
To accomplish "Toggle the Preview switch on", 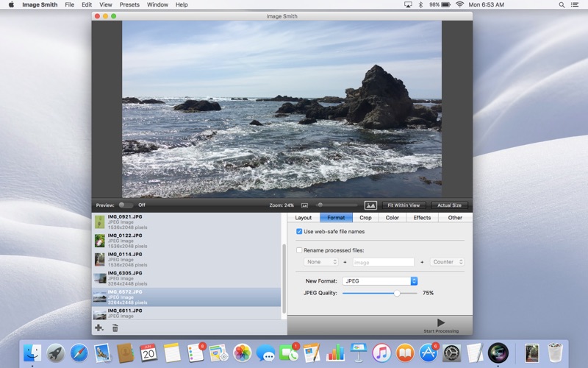I will tap(126, 205).
